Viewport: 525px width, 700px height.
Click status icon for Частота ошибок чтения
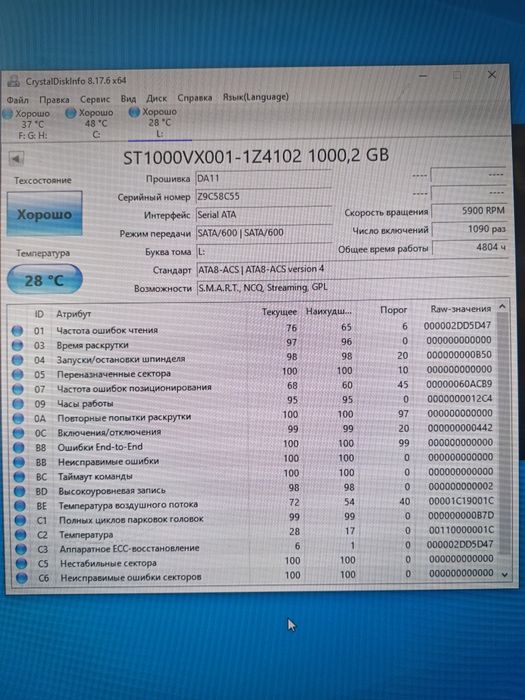[x=17, y=331]
